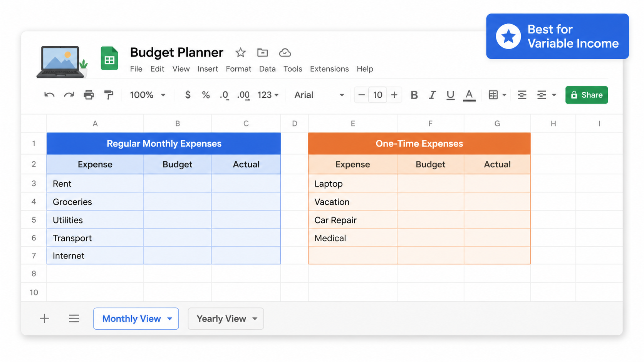This screenshot has height=362, width=644.
Task: Click the laptop illustration thumbnail
Action: (x=62, y=62)
